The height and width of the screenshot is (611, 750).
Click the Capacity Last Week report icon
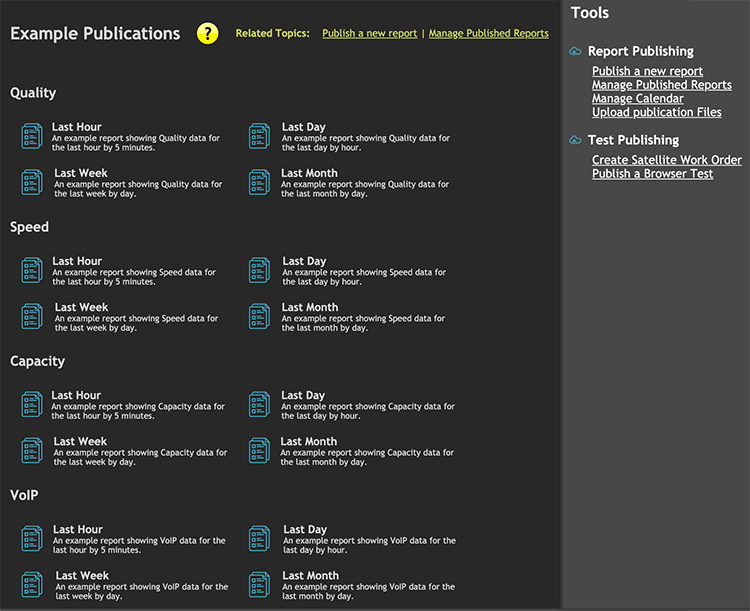(x=32, y=450)
